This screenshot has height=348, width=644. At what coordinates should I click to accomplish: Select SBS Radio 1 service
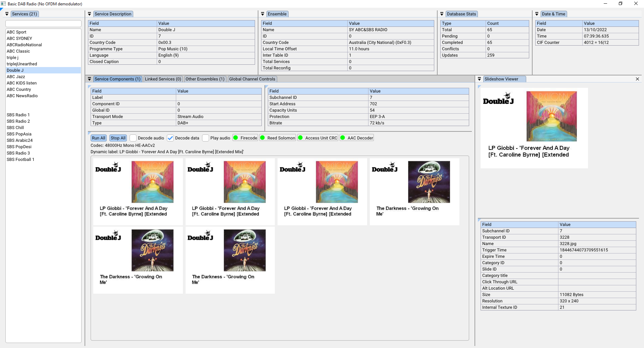point(43,115)
